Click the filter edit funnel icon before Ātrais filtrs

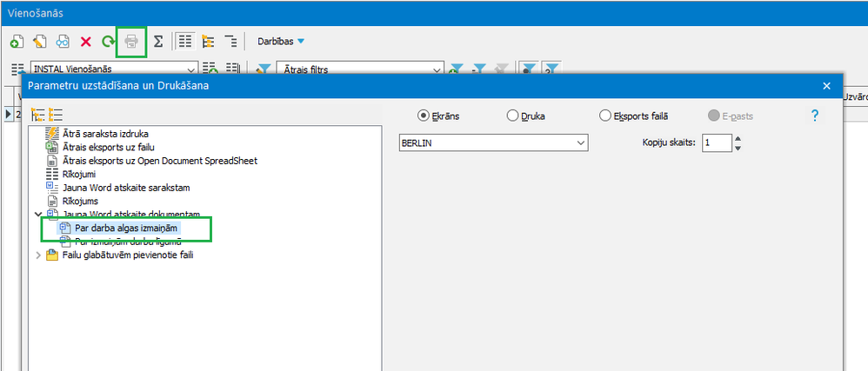(x=264, y=70)
